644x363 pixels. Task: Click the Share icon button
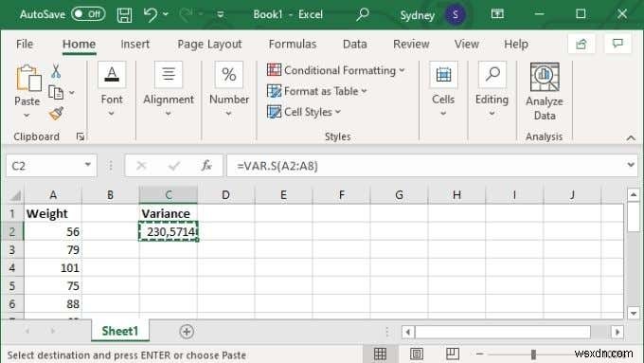pos(581,44)
